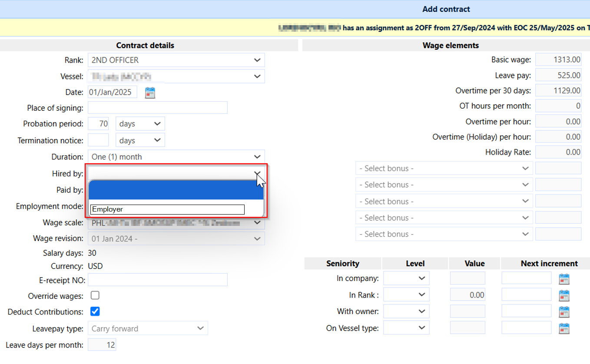Uncheck the Deduct Contributions checkbox
The height and width of the screenshot is (364, 590).
(95, 311)
